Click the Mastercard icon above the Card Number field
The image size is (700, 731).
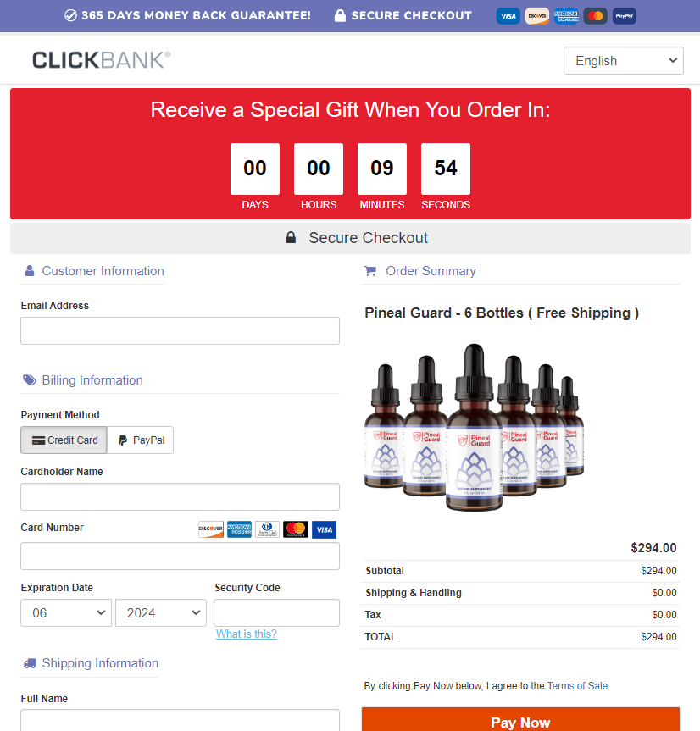[296, 529]
